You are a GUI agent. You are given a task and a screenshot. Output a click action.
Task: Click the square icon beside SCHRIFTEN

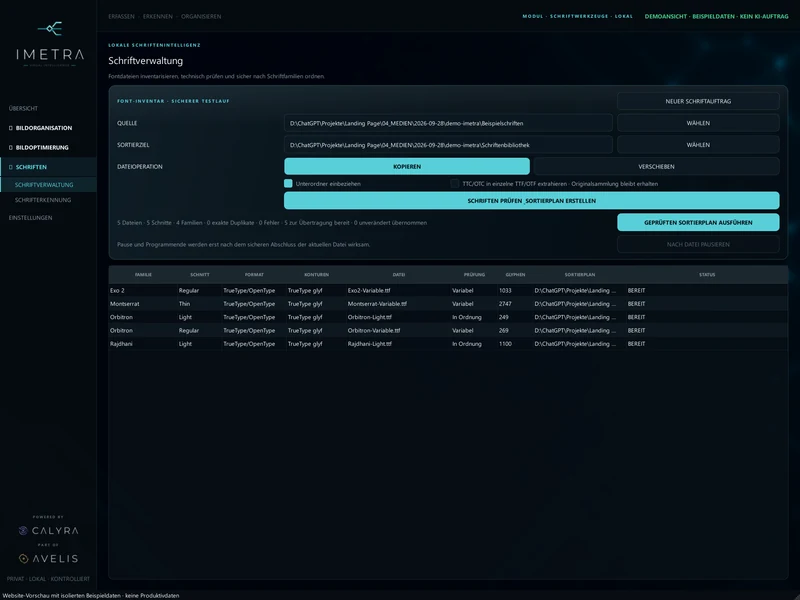(11, 167)
